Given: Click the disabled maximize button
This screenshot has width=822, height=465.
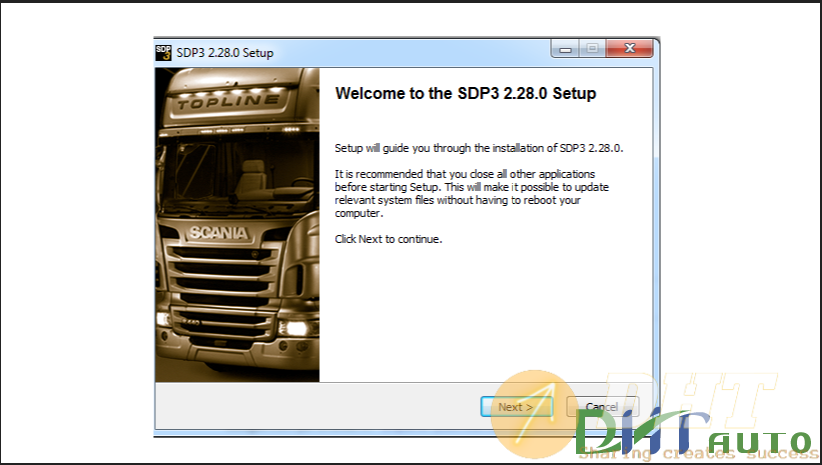Looking at the screenshot, I should click(592, 49).
